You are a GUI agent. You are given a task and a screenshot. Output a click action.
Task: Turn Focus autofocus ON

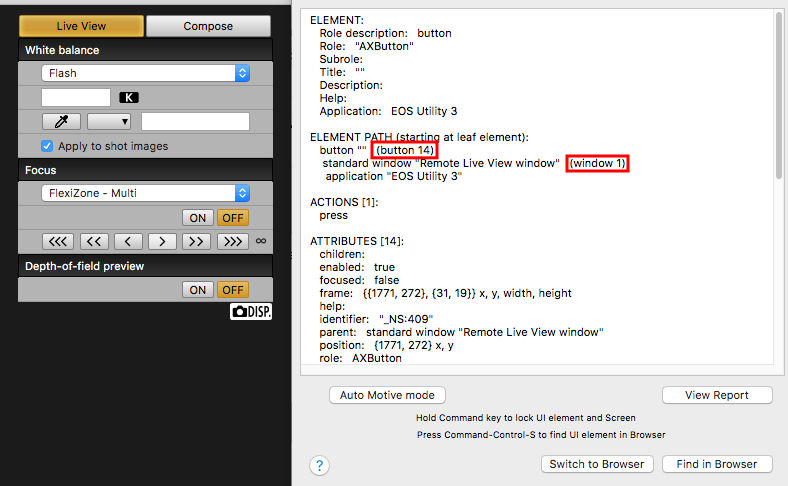(x=198, y=218)
